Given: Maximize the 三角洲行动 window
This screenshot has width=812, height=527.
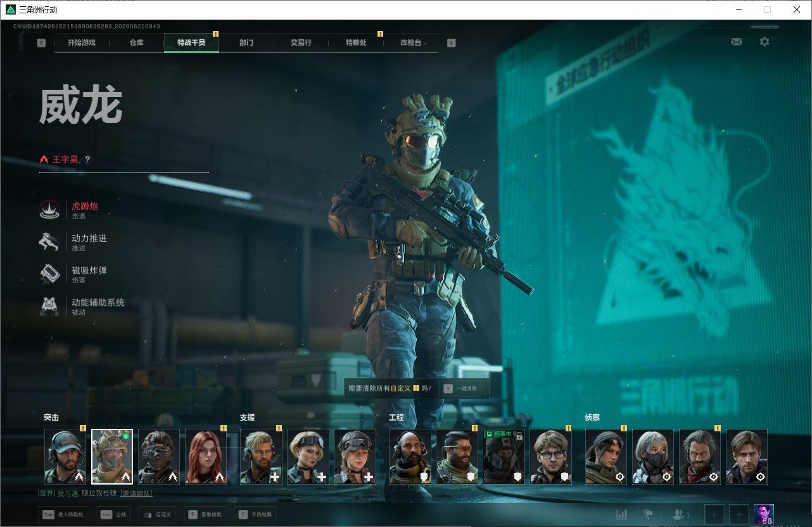Looking at the screenshot, I should pyautogui.click(x=768, y=10).
